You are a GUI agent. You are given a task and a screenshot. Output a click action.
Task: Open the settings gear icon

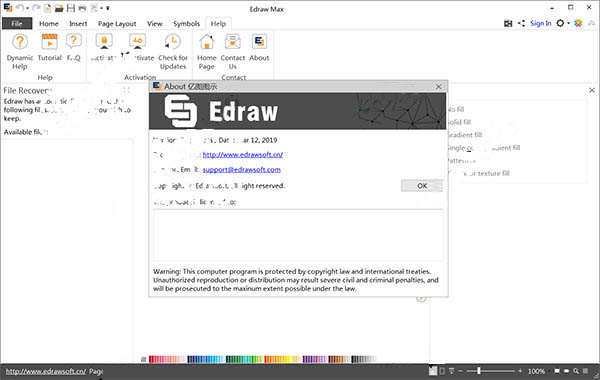click(560, 23)
